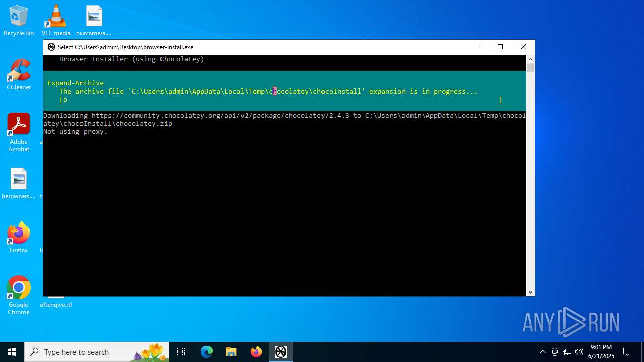This screenshot has width=644, height=362.
Task: Select the browser-install.exe taskbar button
Action: click(x=281, y=352)
